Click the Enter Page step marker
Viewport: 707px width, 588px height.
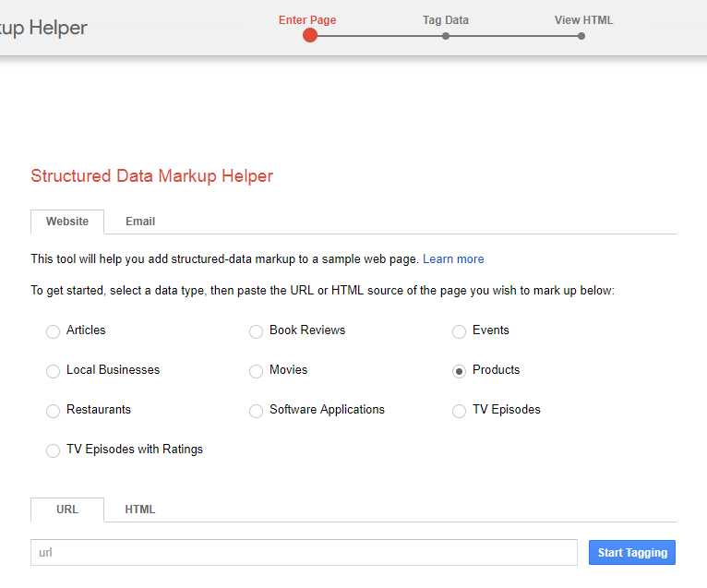310,35
